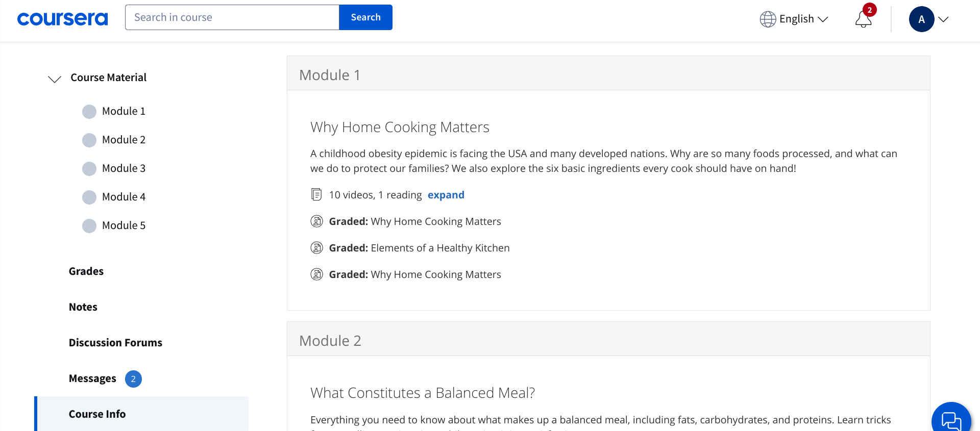Go to Discussion Forums
The width and height of the screenshot is (980, 431).
point(115,343)
